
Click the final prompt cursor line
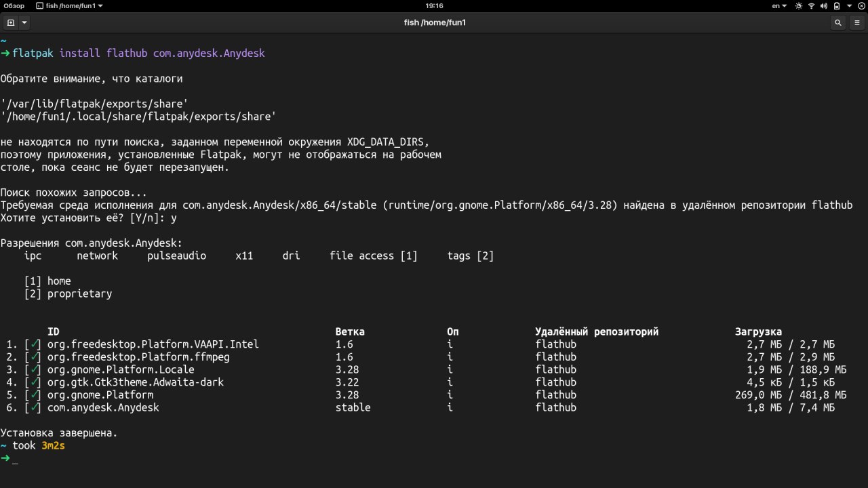click(x=9, y=459)
